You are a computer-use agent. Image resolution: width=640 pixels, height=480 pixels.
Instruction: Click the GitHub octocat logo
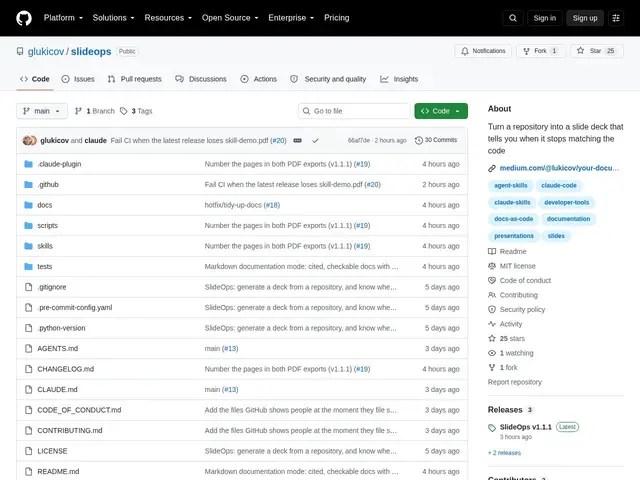pyautogui.click(x=24, y=18)
